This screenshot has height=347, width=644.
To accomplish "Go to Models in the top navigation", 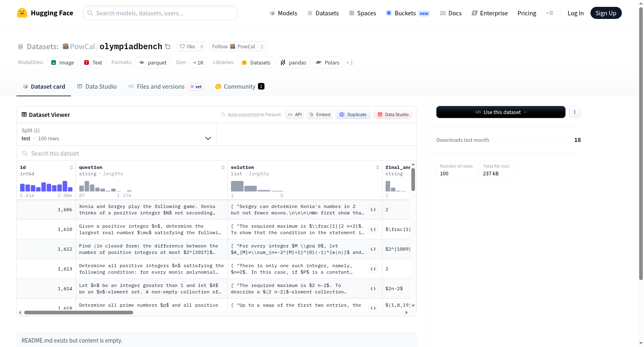I will click(283, 13).
